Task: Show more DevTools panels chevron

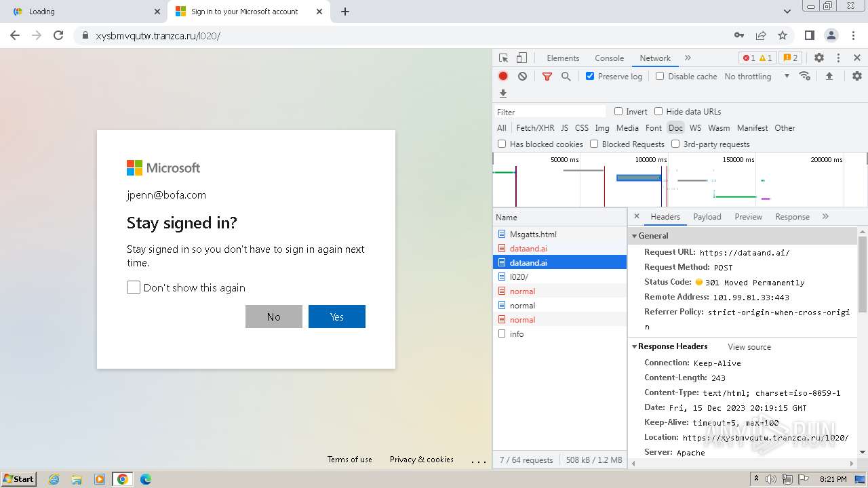Action: [688, 58]
